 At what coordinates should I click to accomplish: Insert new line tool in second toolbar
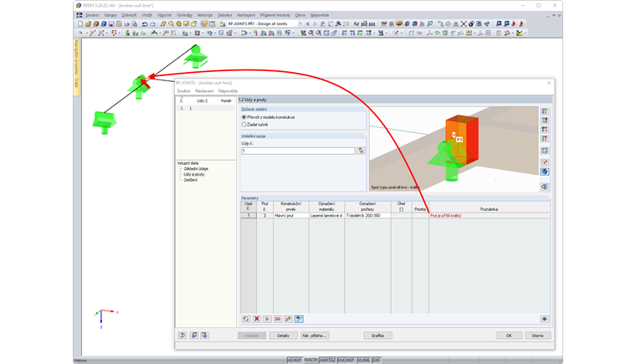point(93,33)
